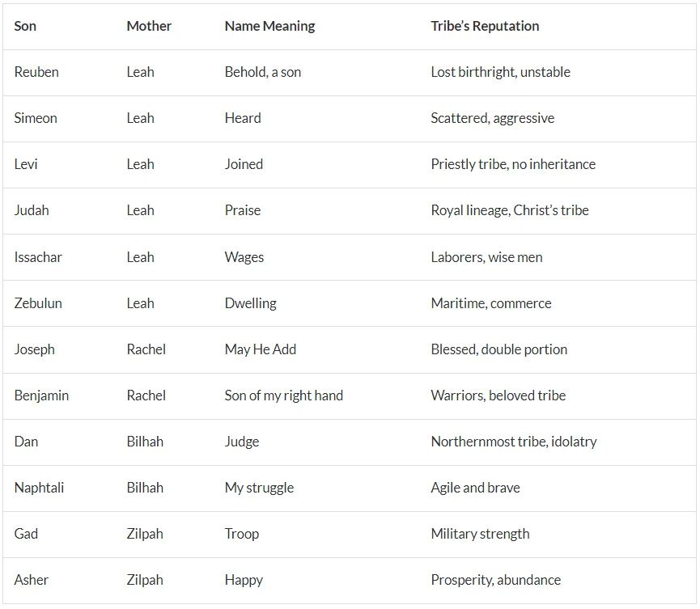Click "Rachel" in the Joseph row

146,349
